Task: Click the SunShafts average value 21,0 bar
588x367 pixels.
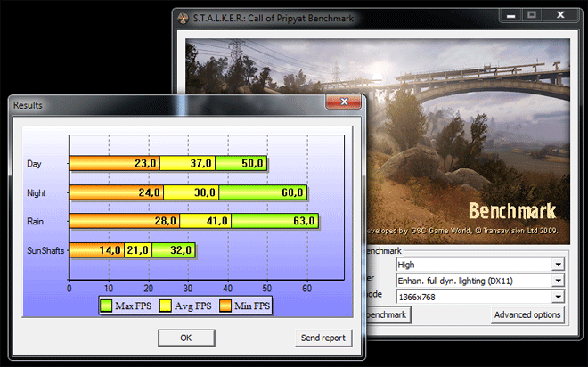Action: pos(138,250)
